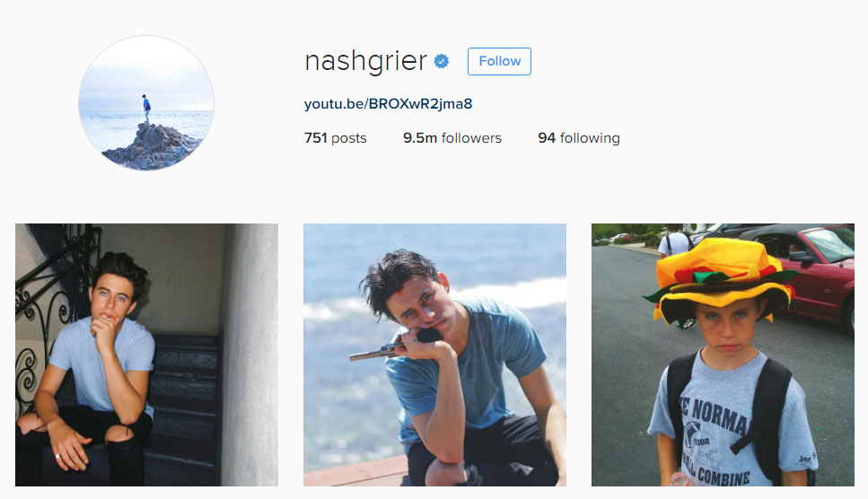The height and width of the screenshot is (499, 868).
Task: View the 9.5m followers list
Action: (x=452, y=137)
